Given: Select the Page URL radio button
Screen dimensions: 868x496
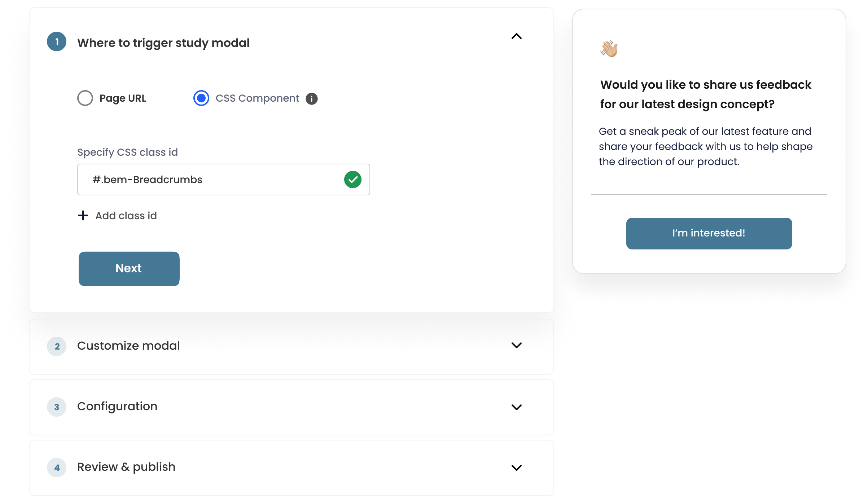Looking at the screenshot, I should [x=85, y=98].
